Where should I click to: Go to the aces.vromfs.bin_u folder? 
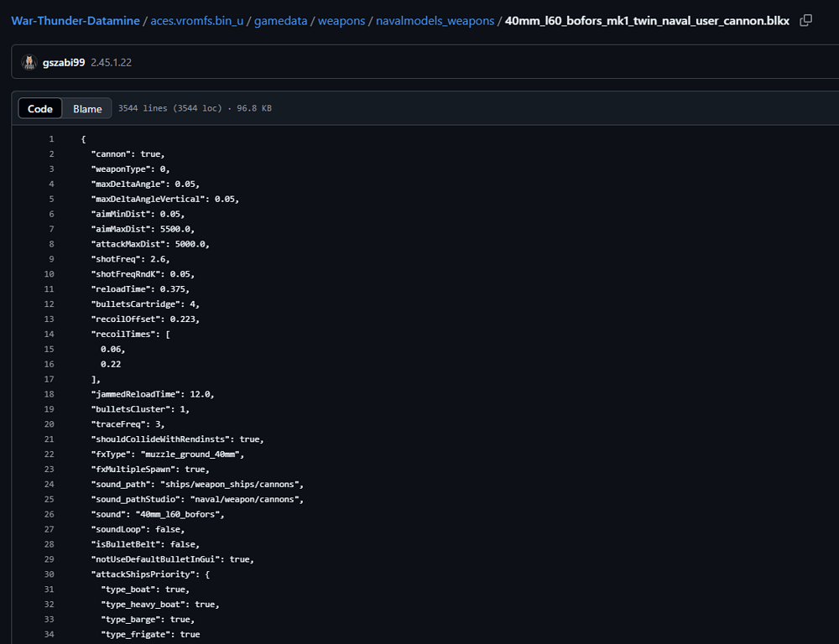[197, 21]
